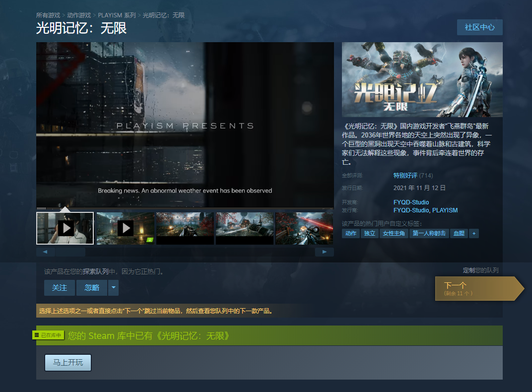Click the release date 2021 年 11 月 12 日

[x=419, y=188]
